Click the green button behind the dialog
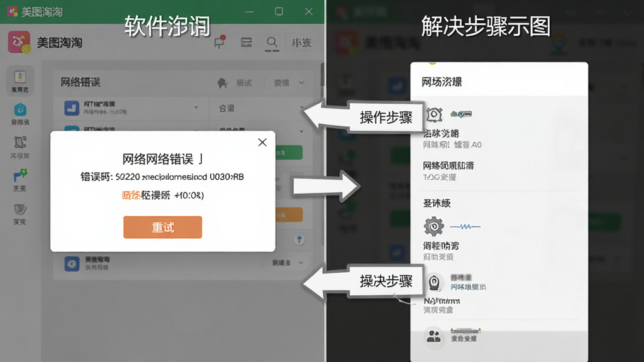 tap(289, 153)
